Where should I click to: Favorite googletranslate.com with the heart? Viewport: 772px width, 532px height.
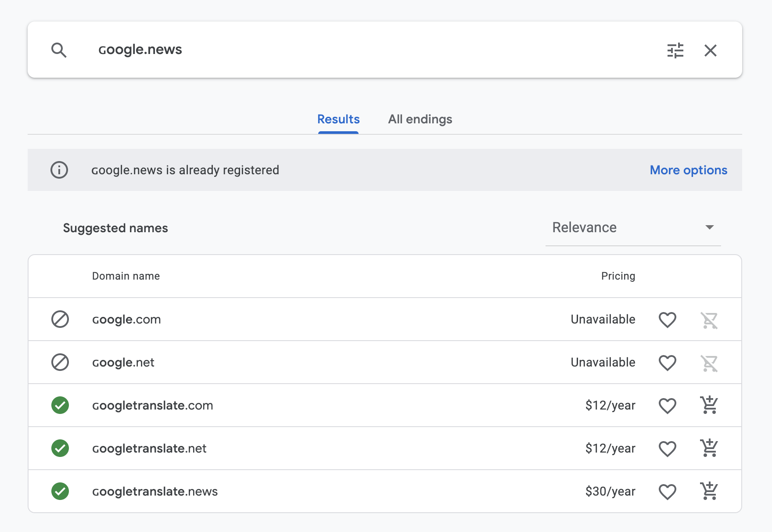click(667, 406)
